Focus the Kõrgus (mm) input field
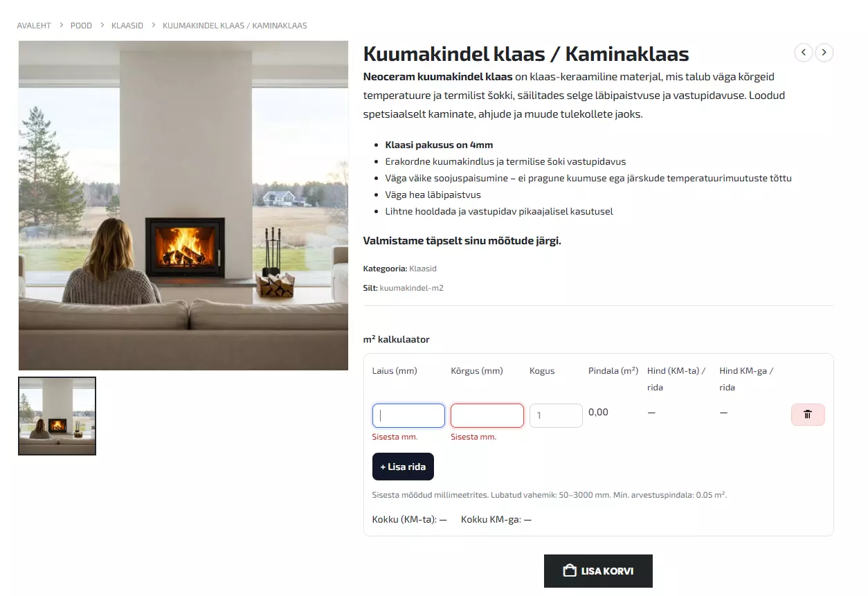Viewport: 868px width, 596px height. (487, 415)
